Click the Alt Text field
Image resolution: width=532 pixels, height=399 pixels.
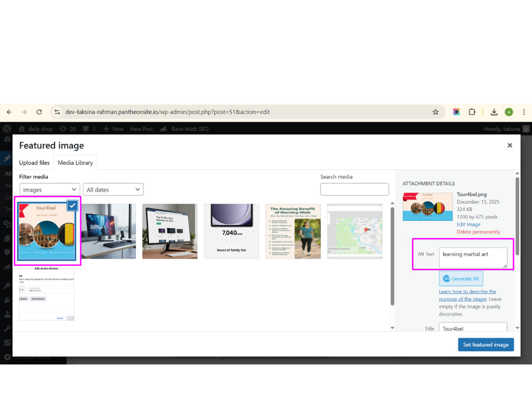[x=473, y=257]
